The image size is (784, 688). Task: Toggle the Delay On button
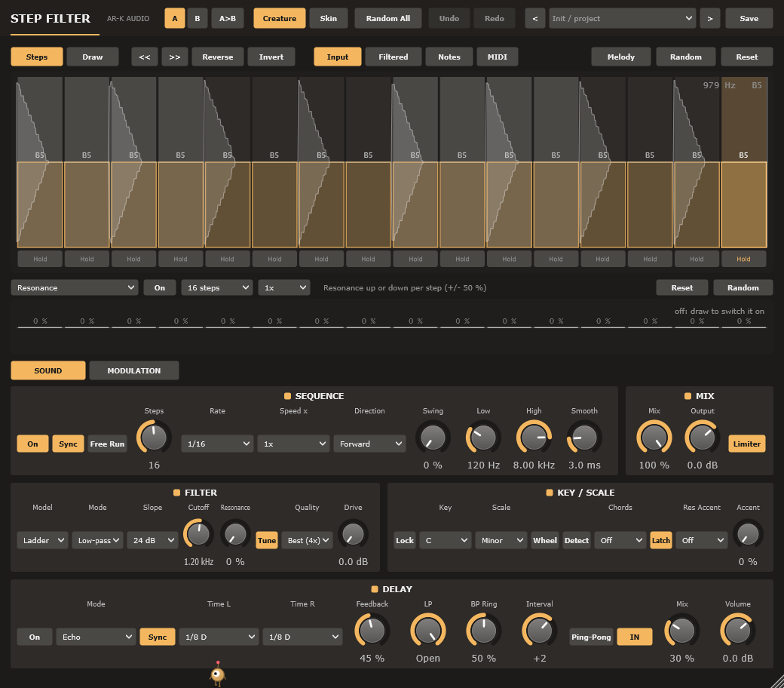(x=35, y=637)
